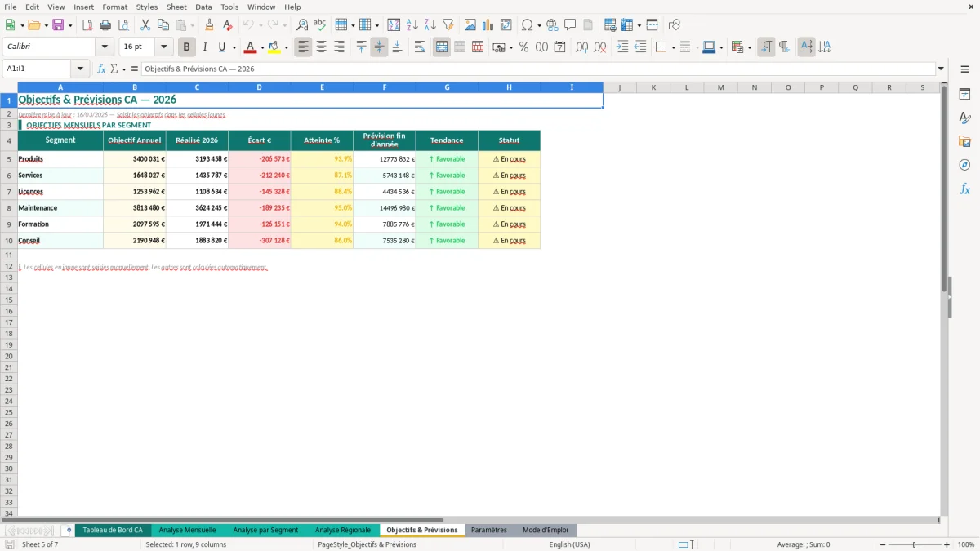Apply the yellow background color
980x551 pixels.
pos(274,47)
